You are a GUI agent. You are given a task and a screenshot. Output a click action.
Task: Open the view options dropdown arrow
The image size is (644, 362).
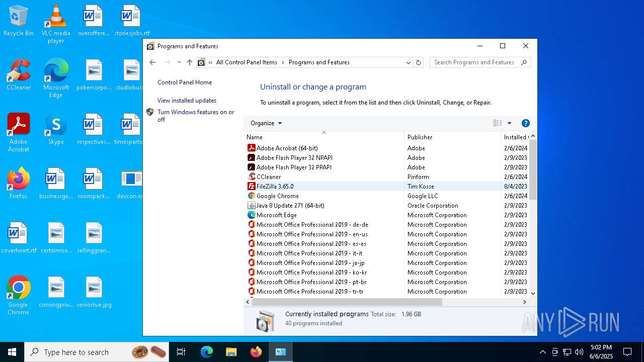pyautogui.click(x=509, y=123)
